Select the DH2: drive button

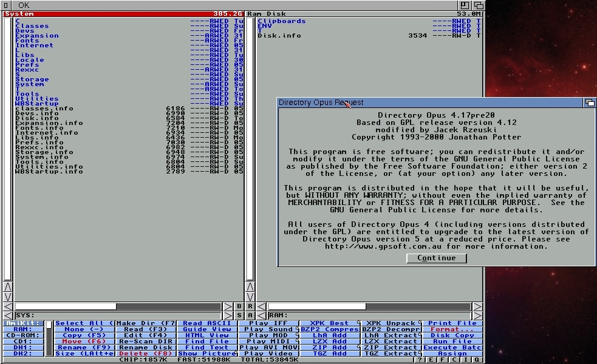click(x=23, y=354)
